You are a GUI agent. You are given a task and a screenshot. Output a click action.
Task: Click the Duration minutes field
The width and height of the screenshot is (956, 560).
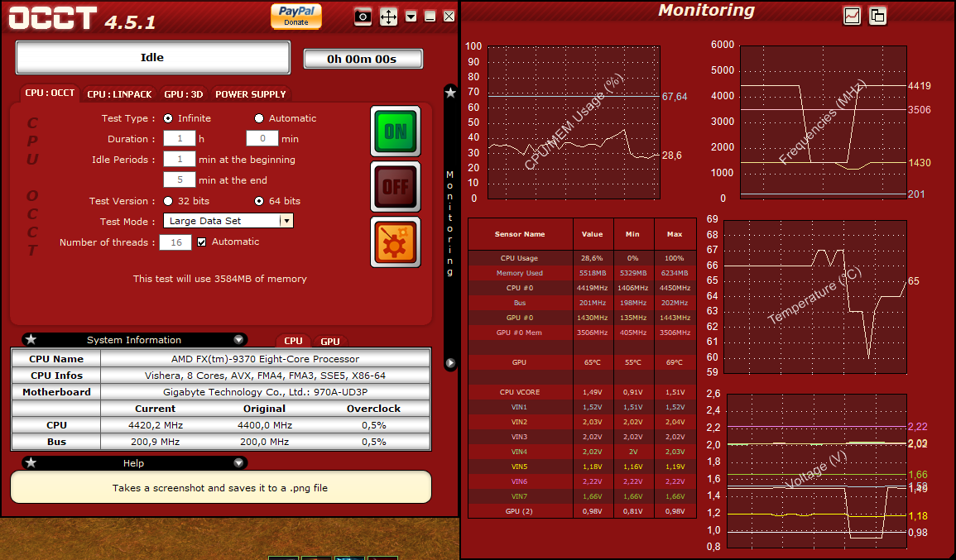pyautogui.click(x=262, y=138)
